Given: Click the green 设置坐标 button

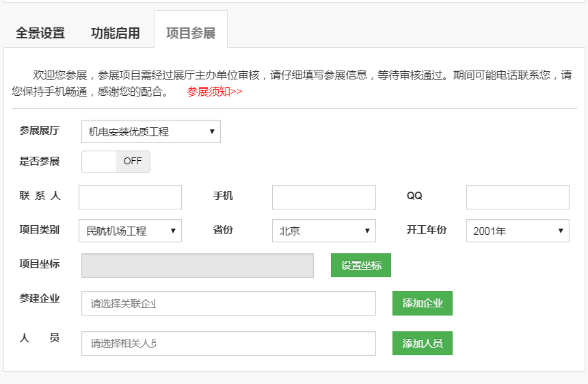Looking at the screenshot, I should [x=361, y=266].
